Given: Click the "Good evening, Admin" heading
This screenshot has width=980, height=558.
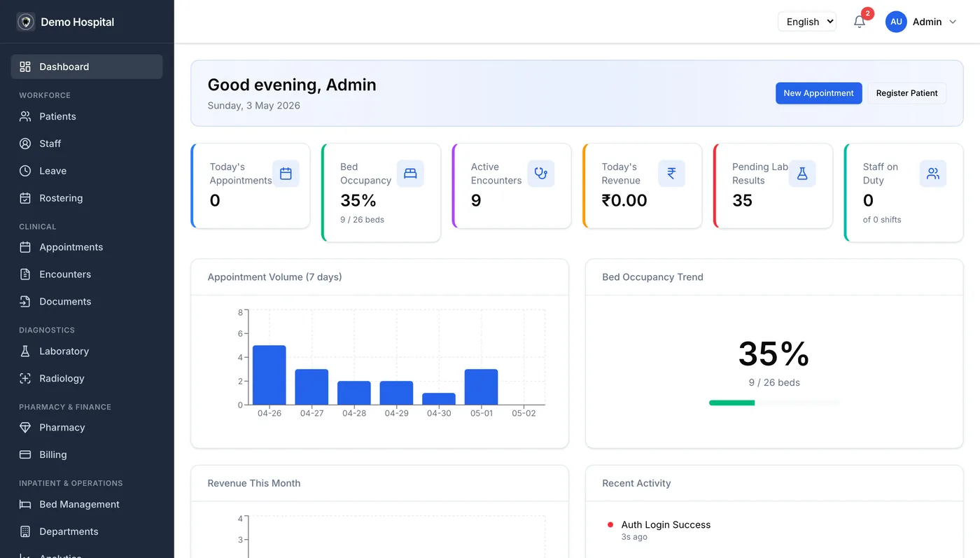Looking at the screenshot, I should tap(292, 85).
